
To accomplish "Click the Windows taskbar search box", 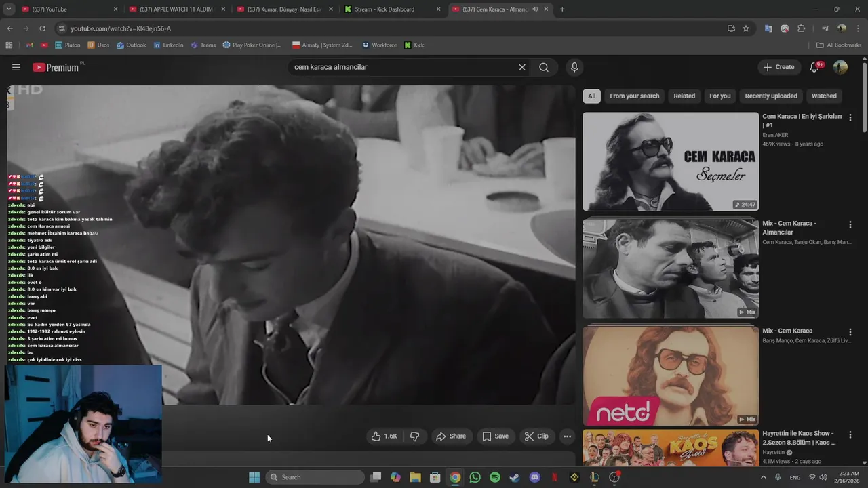I will point(315,477).
